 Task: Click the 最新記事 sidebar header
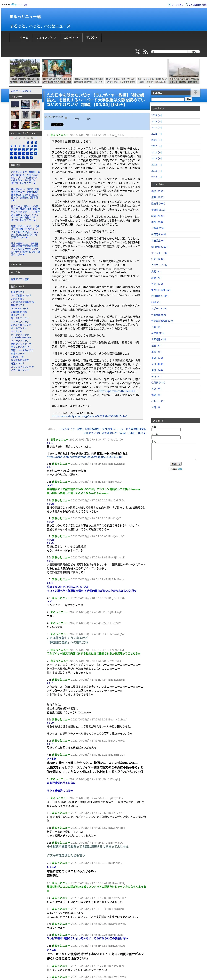point(25,165)
